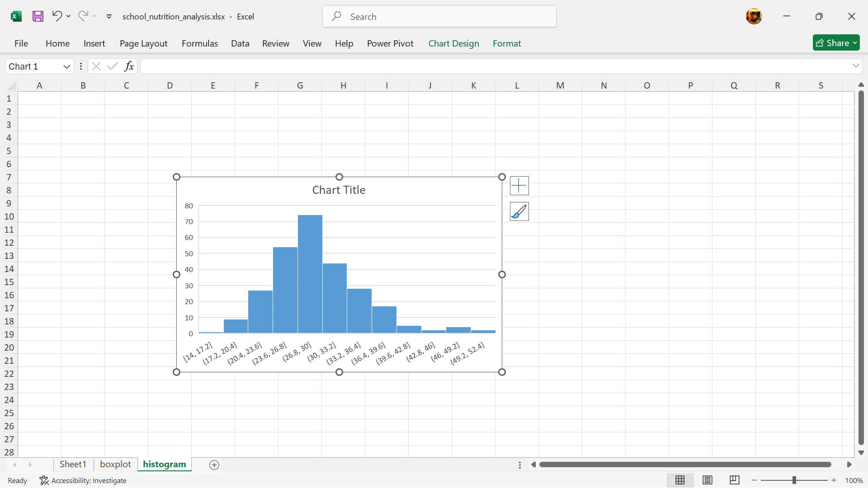Expand the formula bar with the chevron

click(856, 66)
